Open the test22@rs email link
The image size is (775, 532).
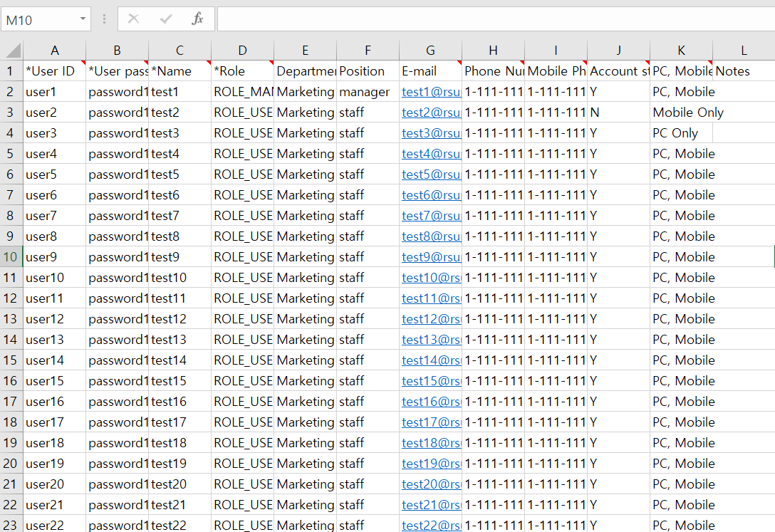[431, 525]
